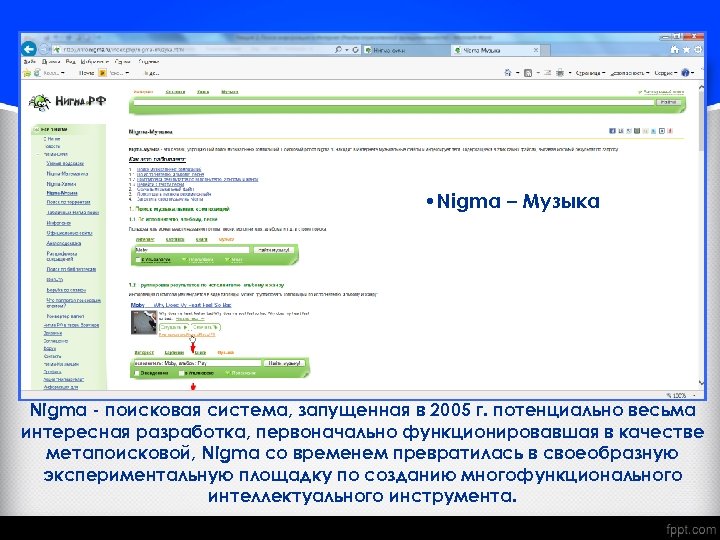Click the Read mail icon in command bar
Screen dimensions: 720x540
[547, 73]
